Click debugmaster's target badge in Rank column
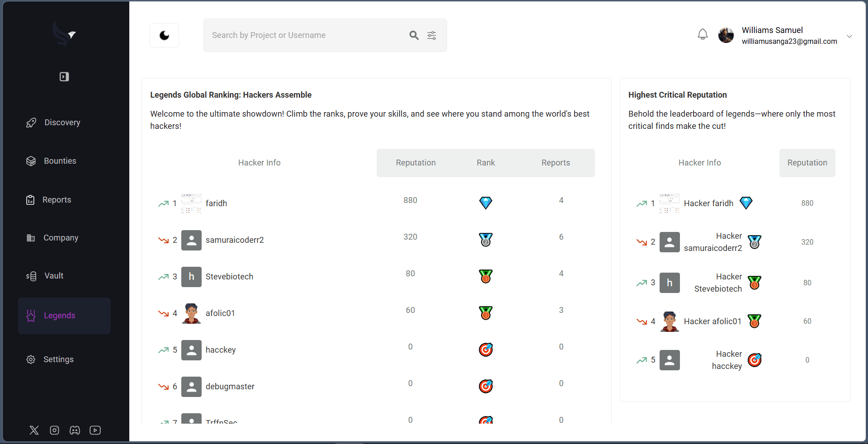The image size is (868, 444). (x=486, y=386)
